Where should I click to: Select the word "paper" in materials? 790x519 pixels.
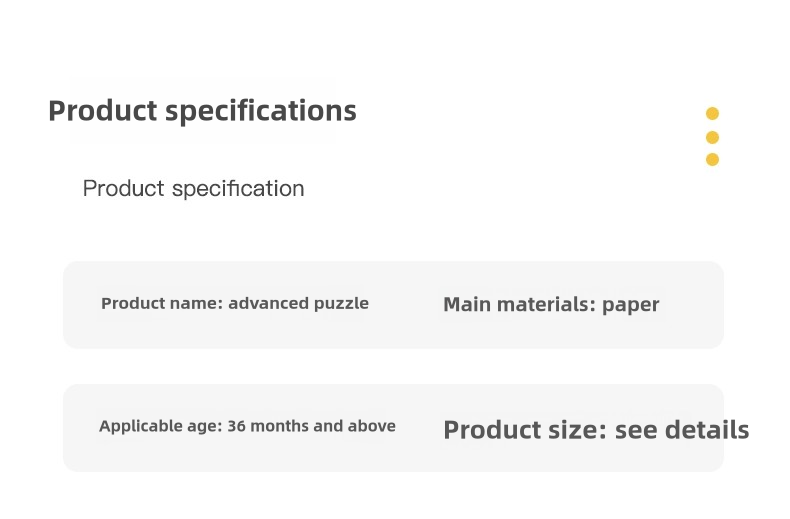[630, 305]
